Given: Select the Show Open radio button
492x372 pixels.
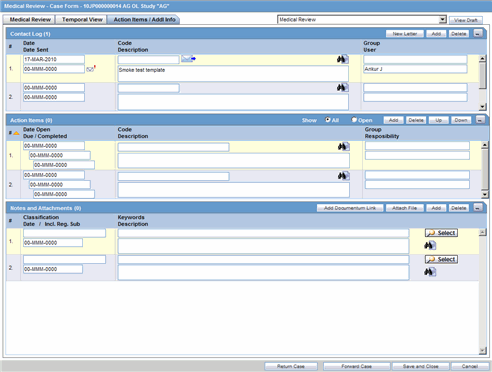Looking at the screenshot, I should tap(354, 119).
